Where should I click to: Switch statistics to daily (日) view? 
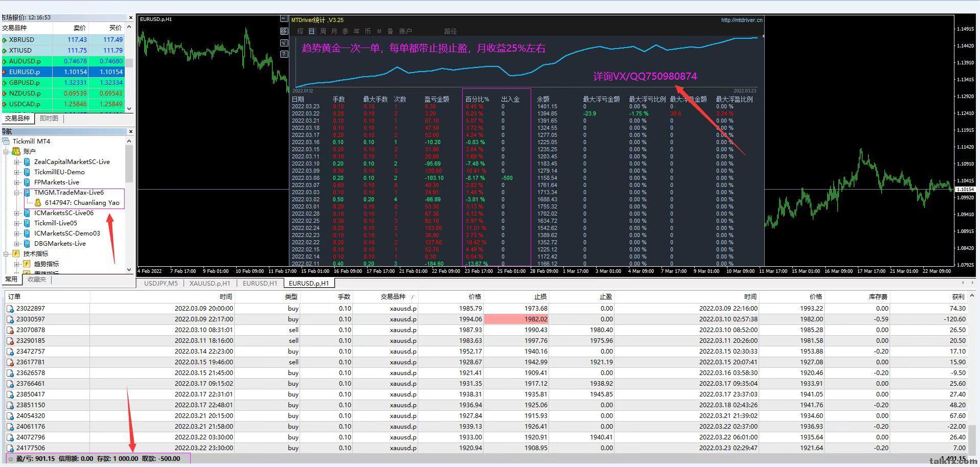tap(311, 31)
